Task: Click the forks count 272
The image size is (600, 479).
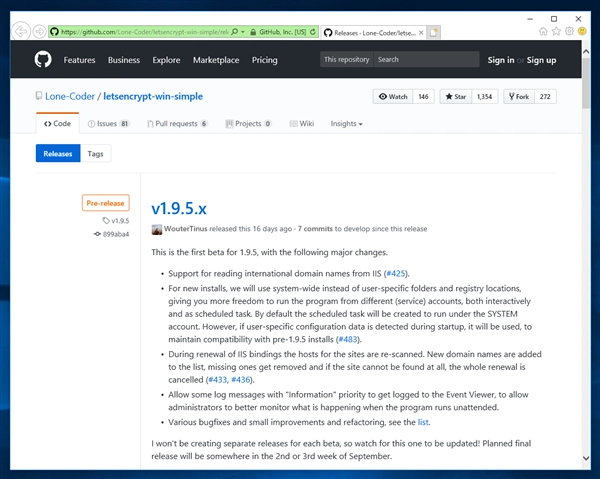Action: click(545, 96)
